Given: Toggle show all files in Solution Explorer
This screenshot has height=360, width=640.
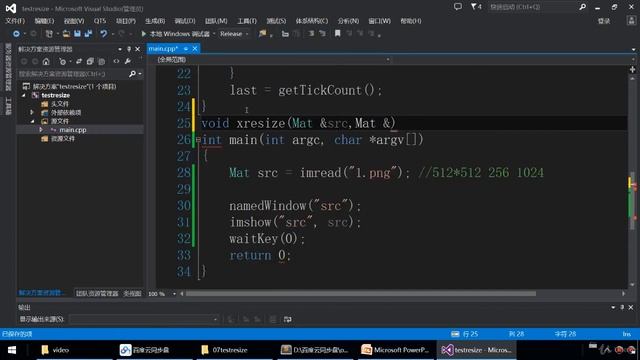Looking at the screenshot, I should (102, 61).
